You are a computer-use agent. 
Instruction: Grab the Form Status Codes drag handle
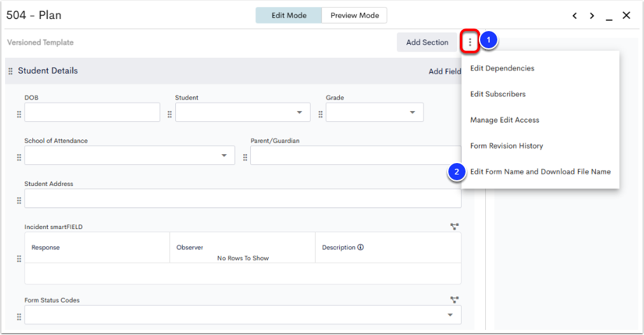coord(19,317)
